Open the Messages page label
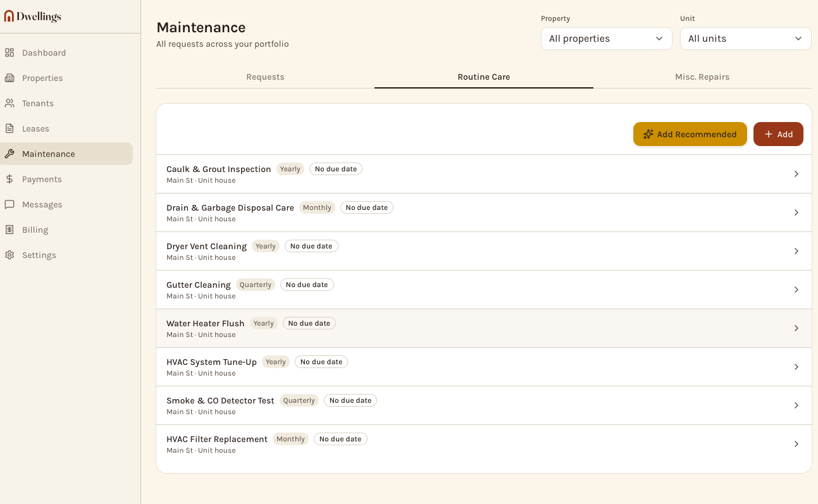 pos(42,204)
